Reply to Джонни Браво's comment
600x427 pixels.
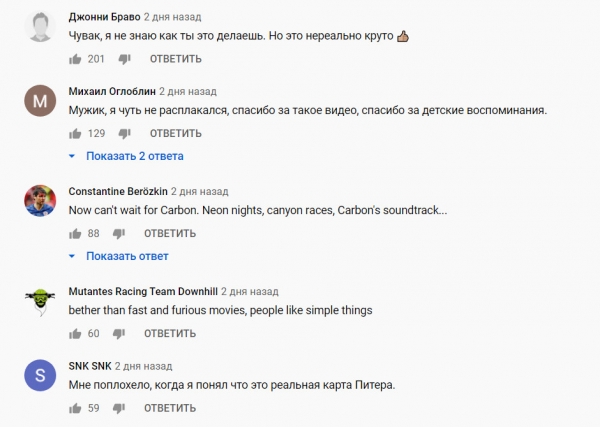pyautogui.click(x=176, y=60)
